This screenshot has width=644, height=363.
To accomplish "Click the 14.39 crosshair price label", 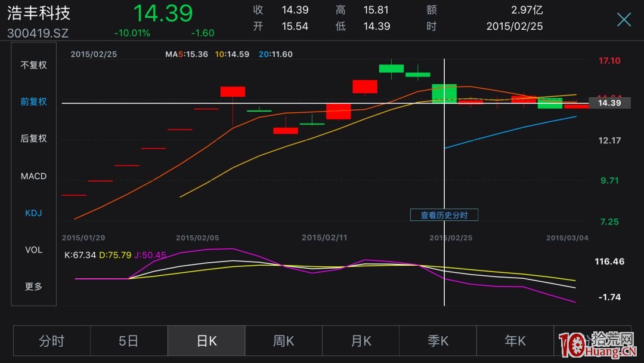I will click(609, 103).
